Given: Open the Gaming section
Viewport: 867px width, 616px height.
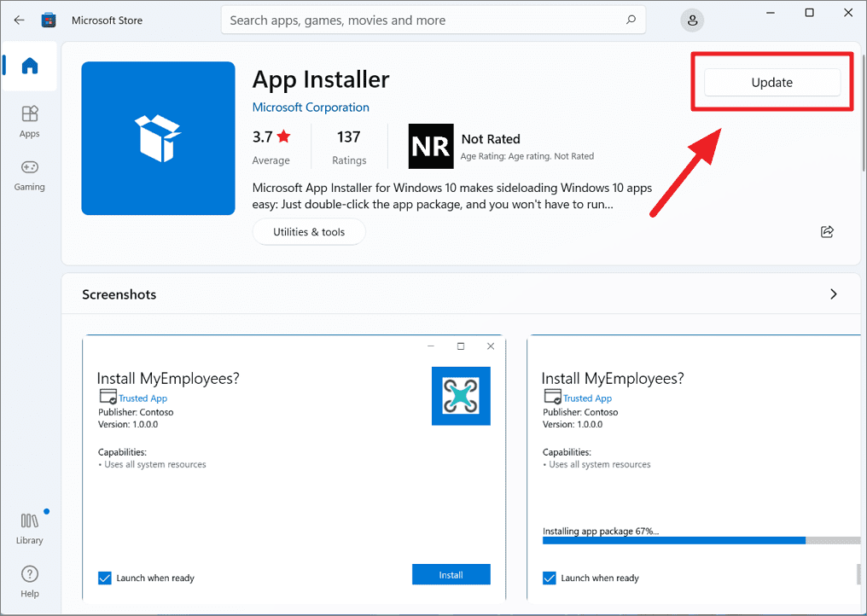Looking at the screenshot, I should tap(29, 175).
